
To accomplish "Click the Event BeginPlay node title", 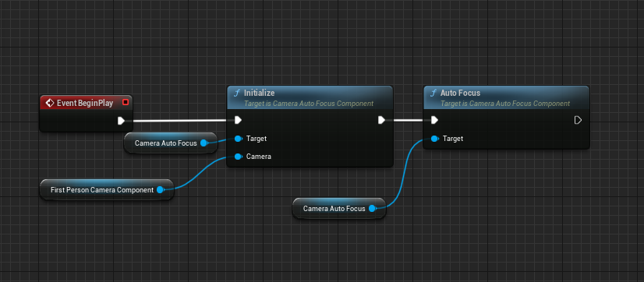I will (x=85, y=103).
